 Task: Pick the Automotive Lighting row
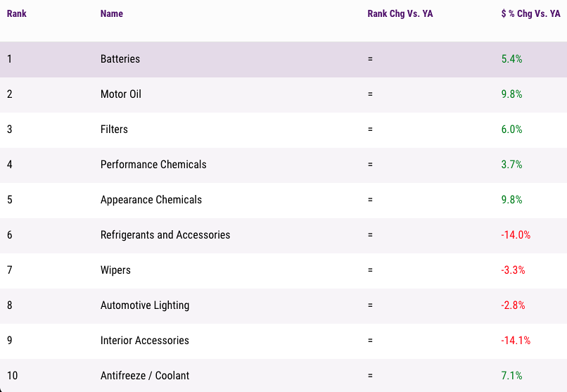click(283, 306)
